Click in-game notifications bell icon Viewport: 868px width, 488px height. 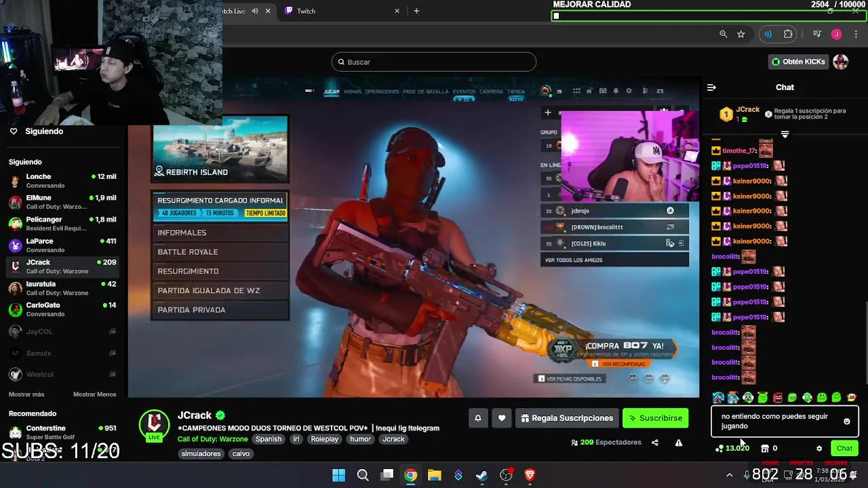[616, 91]
